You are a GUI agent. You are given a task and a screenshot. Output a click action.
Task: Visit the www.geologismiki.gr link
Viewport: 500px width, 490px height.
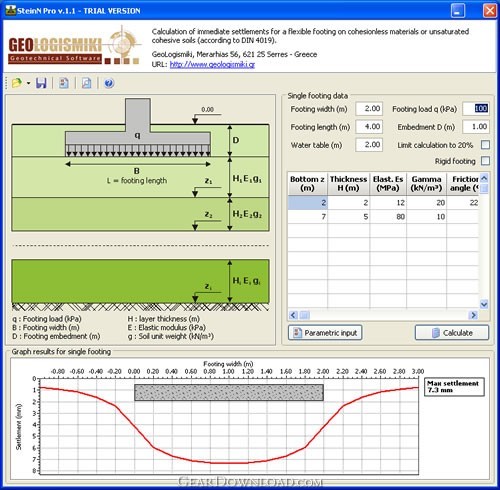tap(212, 64)
